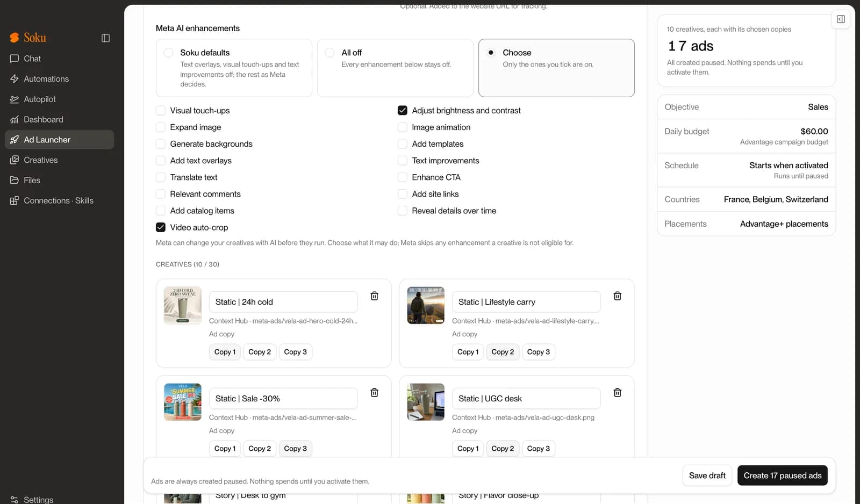The height and width of the screenshot is (504, 860).
Task: Enable Translate text checkbox
Action: pyautogui.click(x=161, y=177)
